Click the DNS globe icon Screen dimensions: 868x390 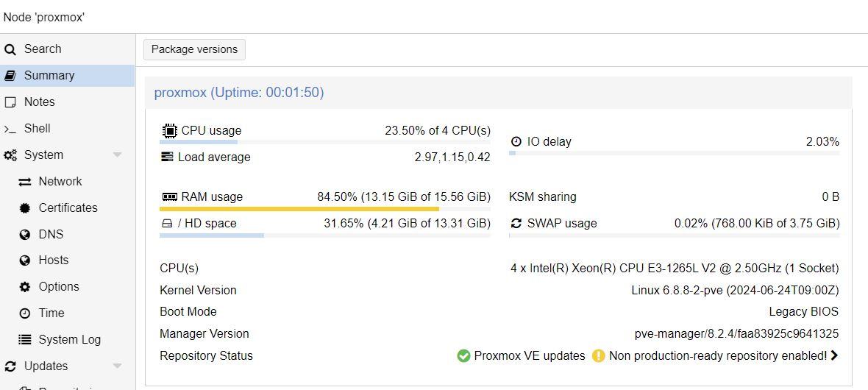click(x=25, y=235)
